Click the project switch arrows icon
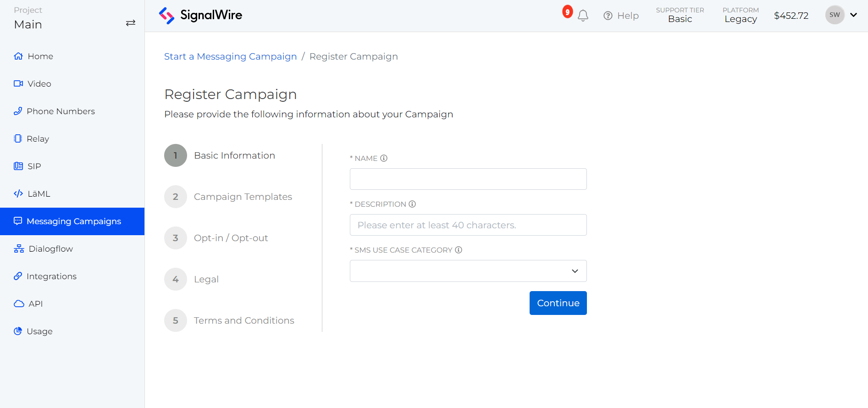Screen dimensions: 868x408 [131, 23]
